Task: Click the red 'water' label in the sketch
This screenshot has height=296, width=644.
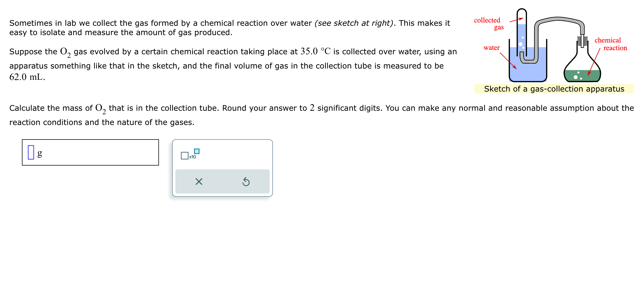Action: (x=492, y=47)
